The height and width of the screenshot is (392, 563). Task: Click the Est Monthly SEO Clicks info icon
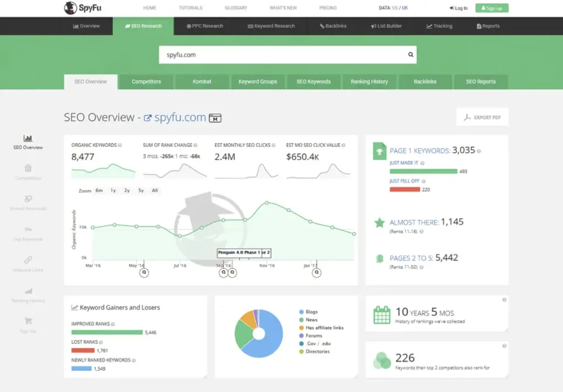coord(274,145)
